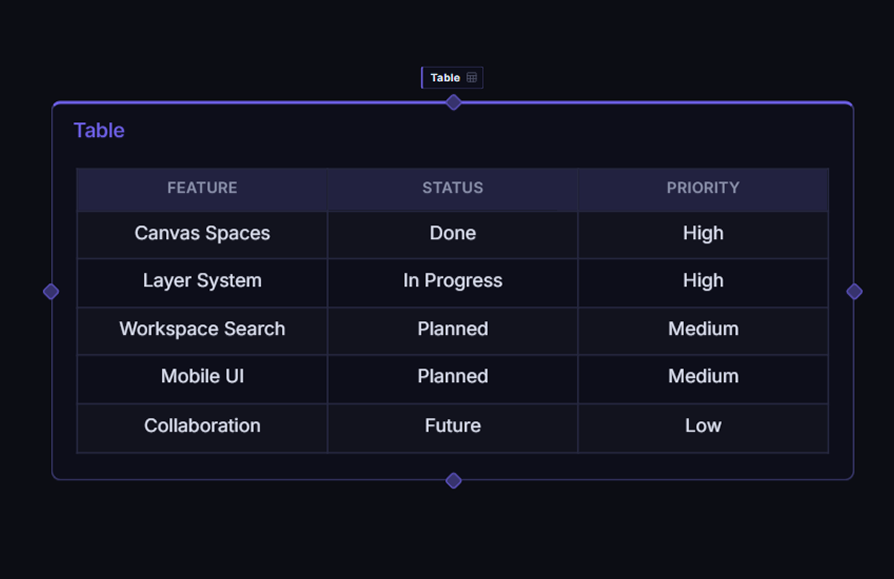
Task: Click the purple Table title heading
Action: coord(99,131)
